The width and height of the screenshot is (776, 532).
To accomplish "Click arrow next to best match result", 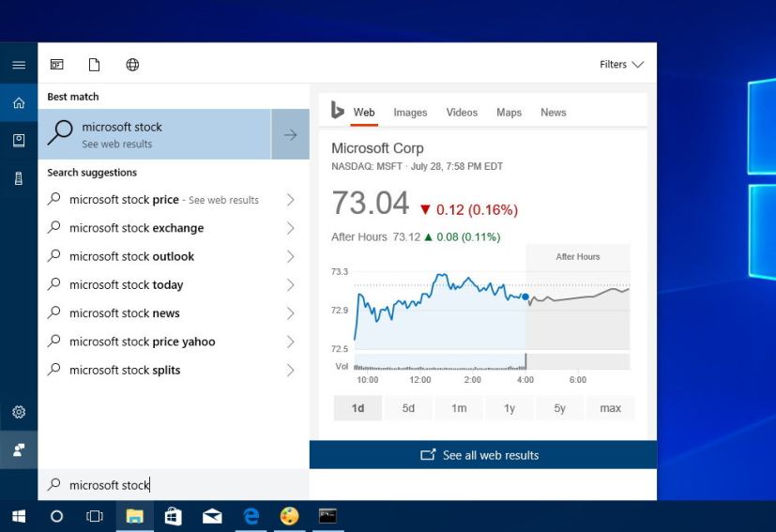I will 291,134.
